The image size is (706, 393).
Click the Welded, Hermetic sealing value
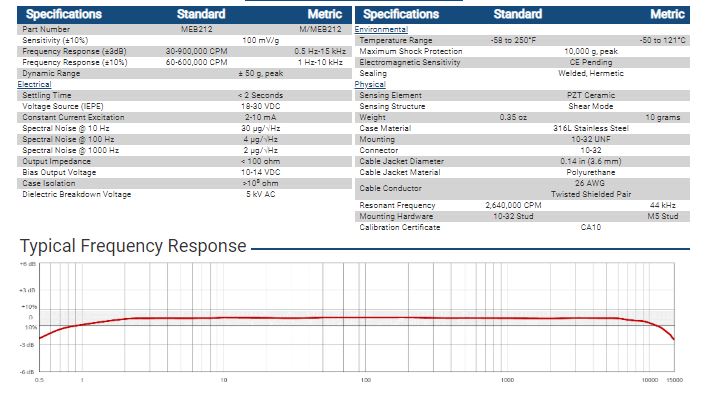pos(591,73)
